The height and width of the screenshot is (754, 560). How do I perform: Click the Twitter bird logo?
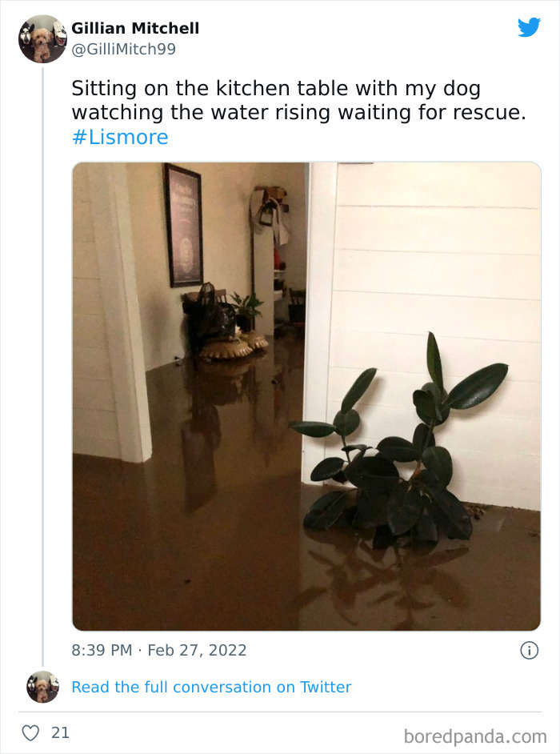pyautogui.click(x=530, y=28)
